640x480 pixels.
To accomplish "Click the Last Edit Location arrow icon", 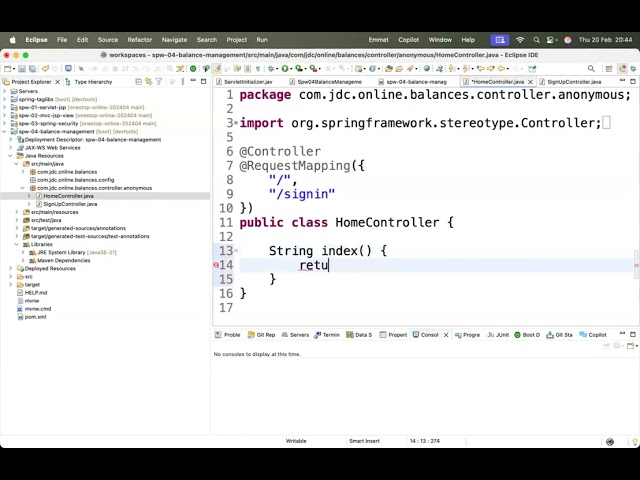I will (481, 69).
